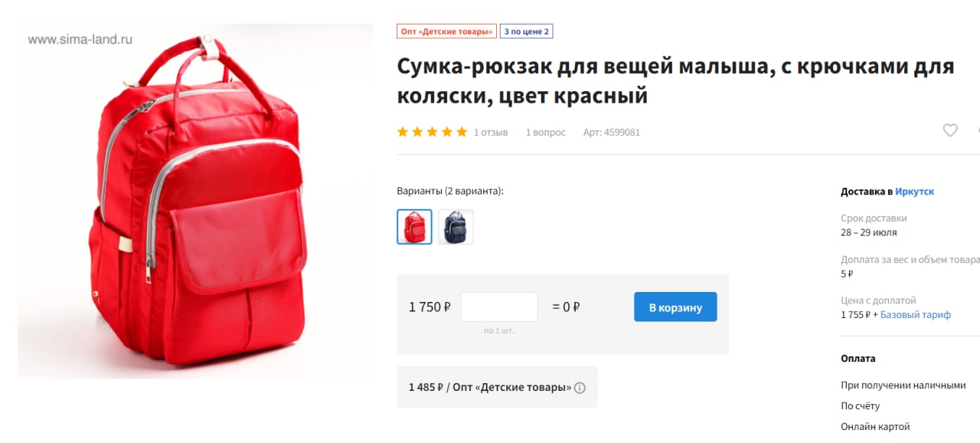Click the product title heading
Image resolution: width=980 pixels, height=443 pixels.
tap(675, 81)
